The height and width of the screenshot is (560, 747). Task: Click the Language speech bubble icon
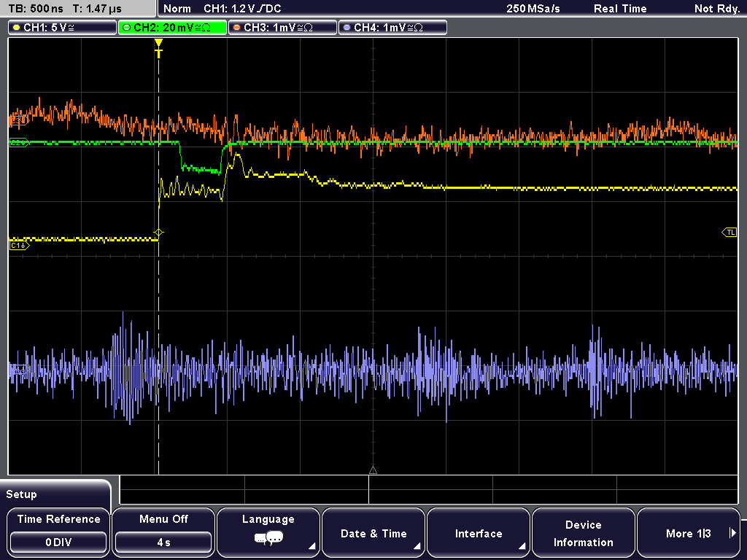(268, 539)
